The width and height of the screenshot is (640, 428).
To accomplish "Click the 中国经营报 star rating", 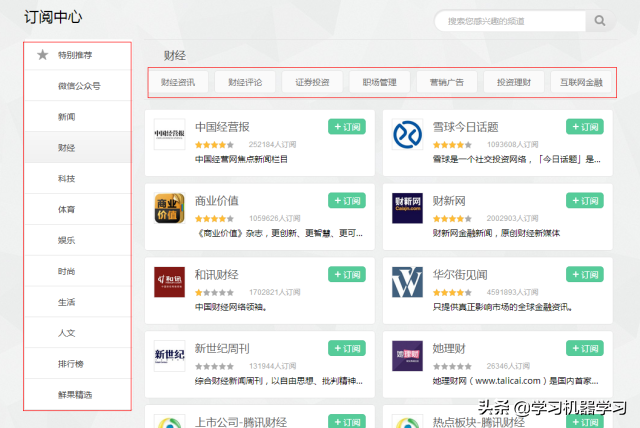I will [214, 145].
